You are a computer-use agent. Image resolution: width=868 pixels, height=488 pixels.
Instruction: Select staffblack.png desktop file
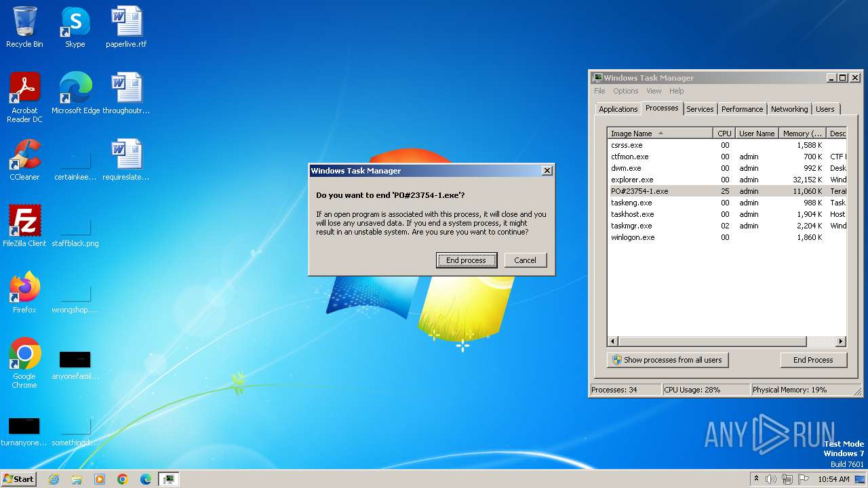pyautogui.click(x=75, y=232)
